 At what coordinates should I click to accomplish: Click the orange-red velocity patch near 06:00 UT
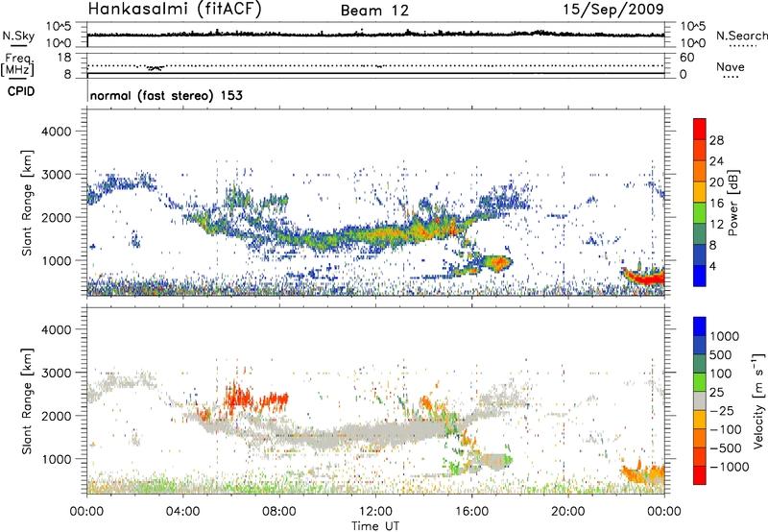point(237,398)
